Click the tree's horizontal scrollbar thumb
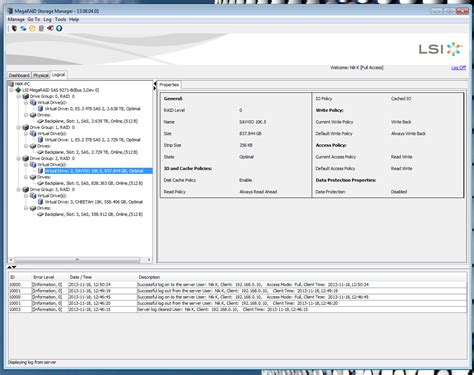The height and width of the screenshot is (375, 474). pyautogui.click(x=77, y=259)
